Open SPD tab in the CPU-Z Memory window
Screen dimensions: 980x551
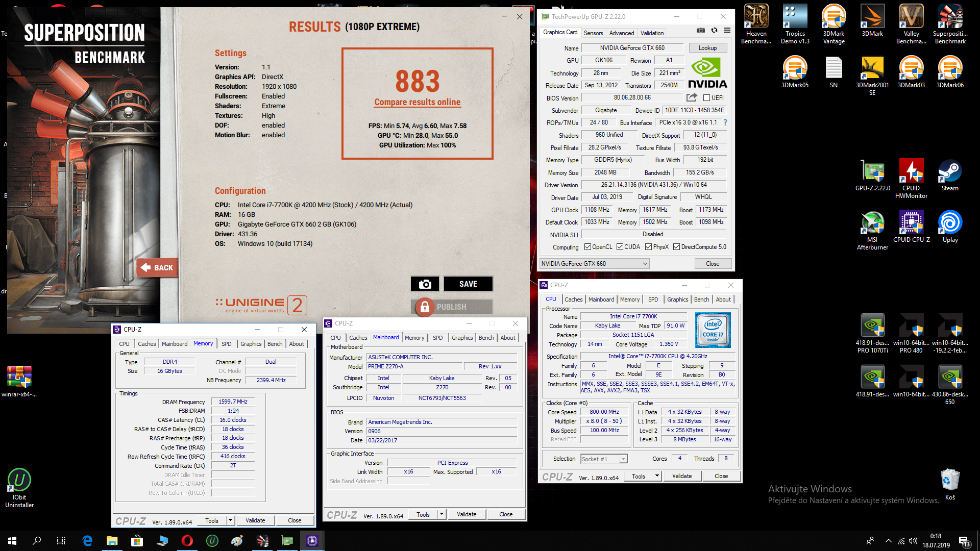[x=226, y=344]
